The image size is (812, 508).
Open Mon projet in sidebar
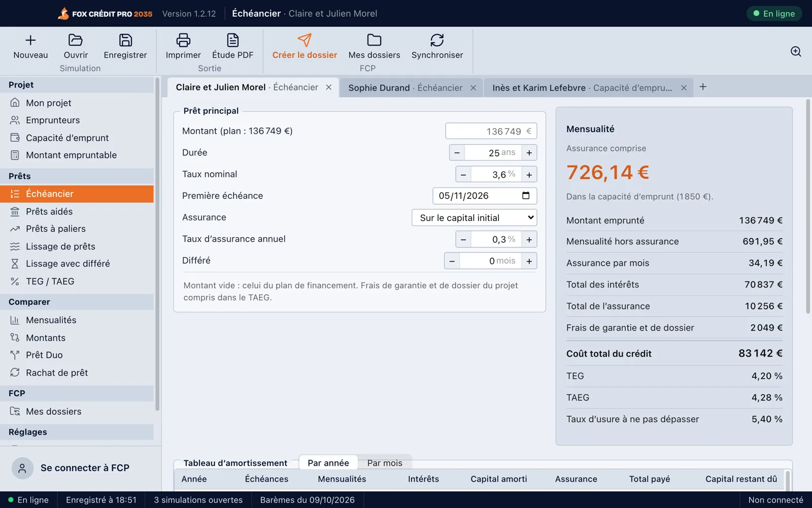tap(77, 103)
